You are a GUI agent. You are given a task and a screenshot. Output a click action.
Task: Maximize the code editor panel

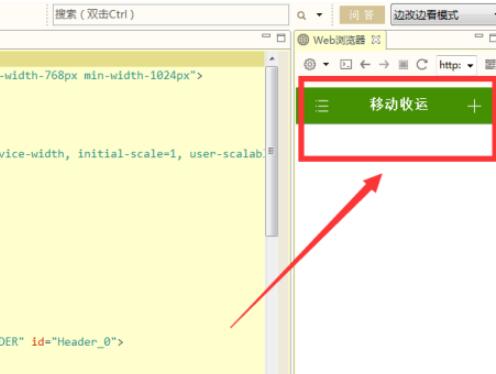tap(281, 38)
